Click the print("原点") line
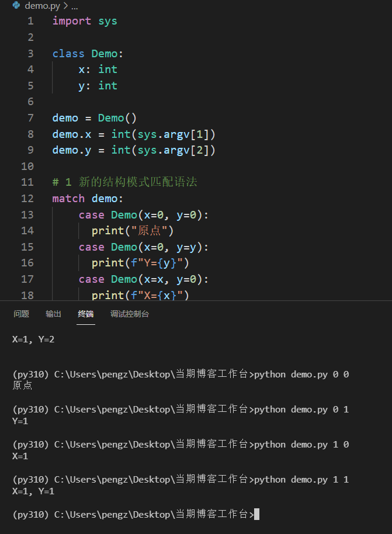 (x=133, y=231)
